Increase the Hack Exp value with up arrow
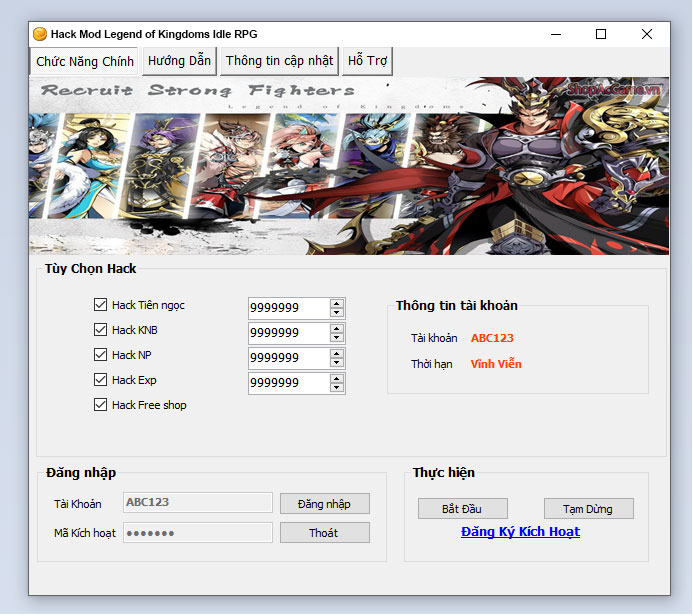The image size is (693, 616). click(337, 379)
